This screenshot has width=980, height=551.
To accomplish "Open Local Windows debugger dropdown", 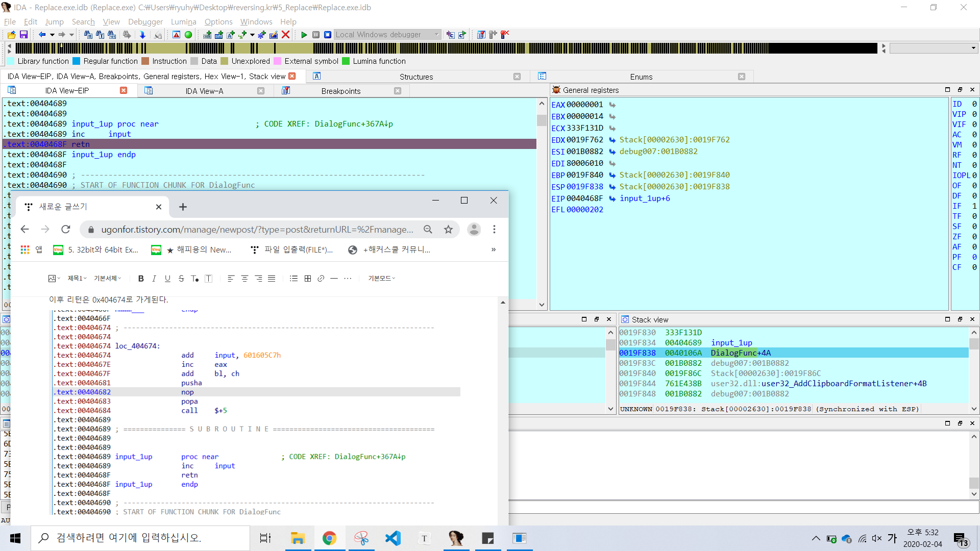I will click(436, 35).
